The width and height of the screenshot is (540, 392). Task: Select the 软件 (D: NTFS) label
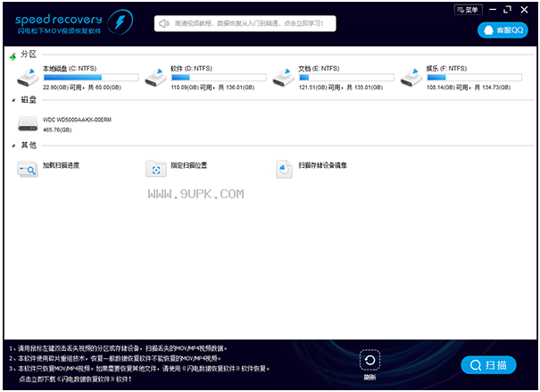pos(192,69)
